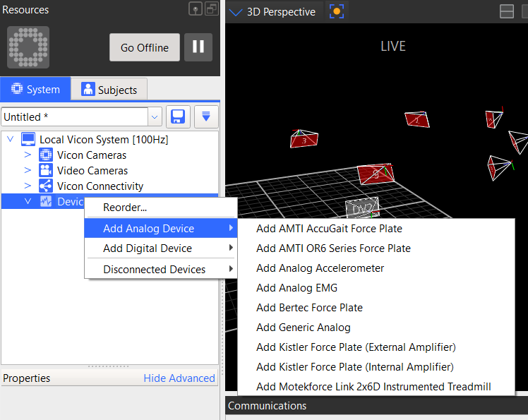Save the system configuration
This screenshot has width=528, height=420.
point(178,117)
